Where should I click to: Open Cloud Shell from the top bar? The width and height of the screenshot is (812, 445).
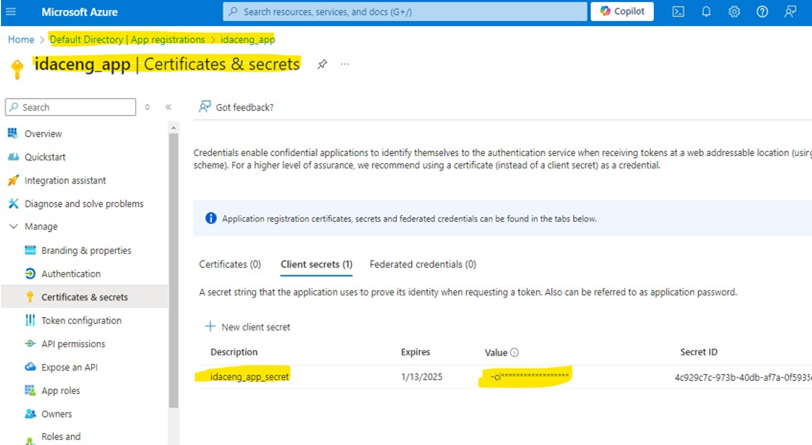click(678, 12)
